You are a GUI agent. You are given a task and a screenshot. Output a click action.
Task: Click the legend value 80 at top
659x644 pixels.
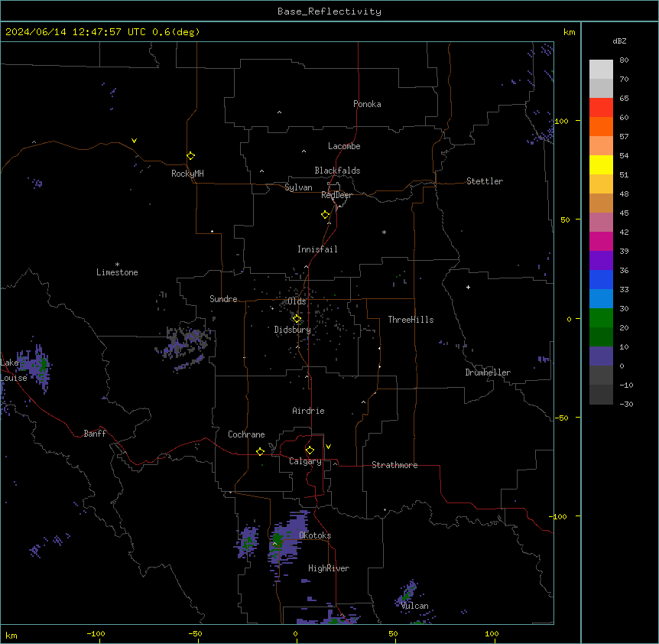pyautogui.click(x=624, y=60)
